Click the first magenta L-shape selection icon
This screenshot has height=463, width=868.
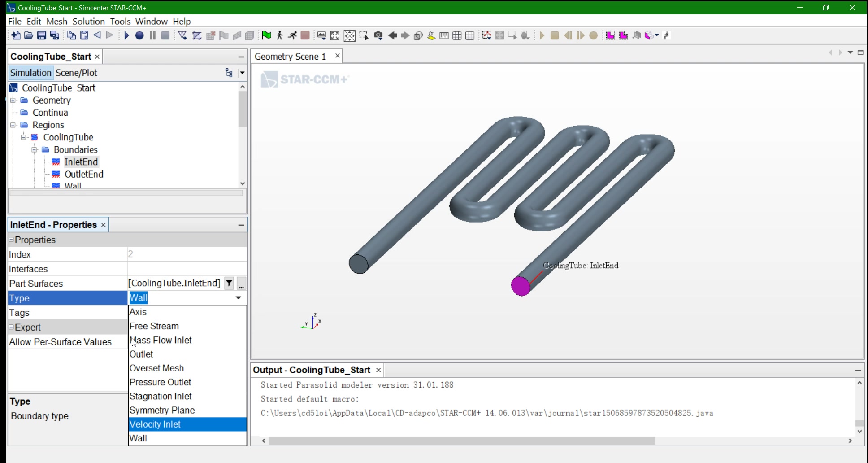pyautogui.click(x=610, y=35)
